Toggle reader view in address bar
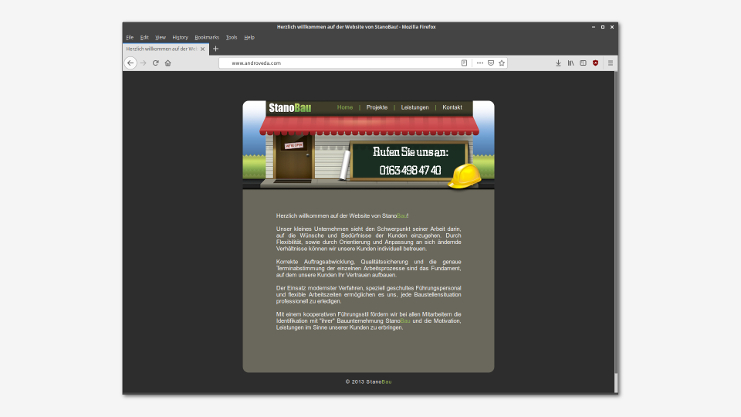The width and height of the screenshot is (741, 417). tap(464, 63)
